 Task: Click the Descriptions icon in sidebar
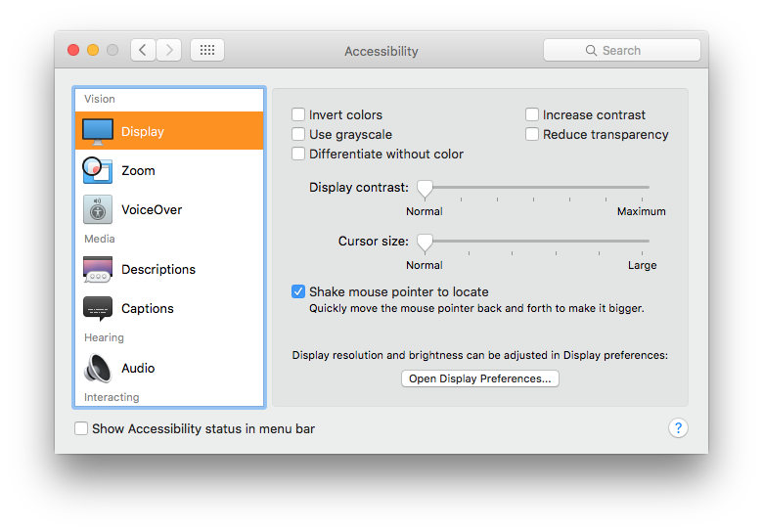click(x=98, y=269)
